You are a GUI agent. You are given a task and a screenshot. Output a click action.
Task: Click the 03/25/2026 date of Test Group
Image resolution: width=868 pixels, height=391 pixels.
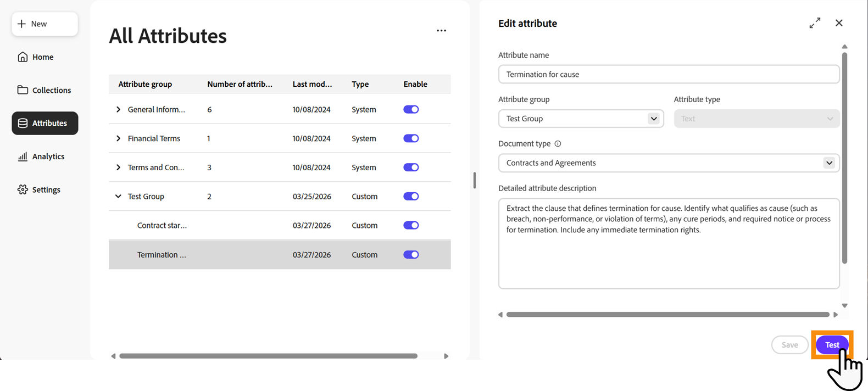click(x=312, y=197)
